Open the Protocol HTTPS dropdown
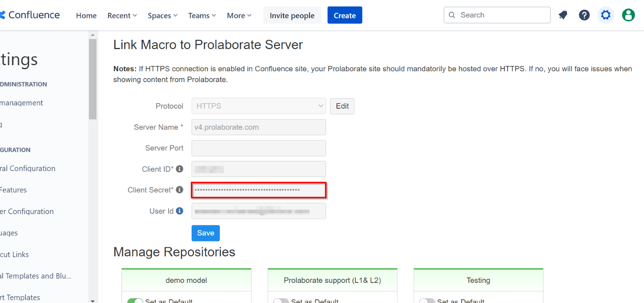The image size is (644, 303). (x=259, y=106)
